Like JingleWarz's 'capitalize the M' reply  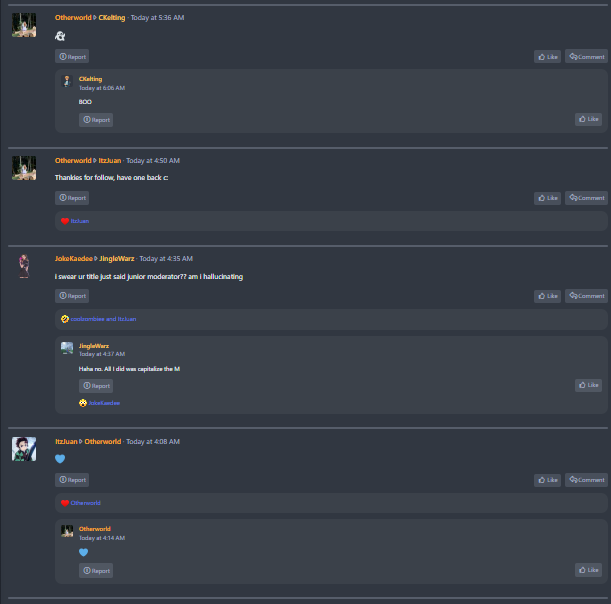pyautogui.click(x=588, y=385)
